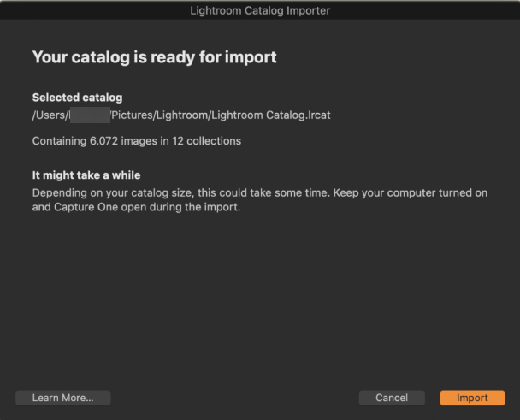Viewport: 520px width, 420px height.
Task: Open the Learn More... help
Action: click(63, 398)
